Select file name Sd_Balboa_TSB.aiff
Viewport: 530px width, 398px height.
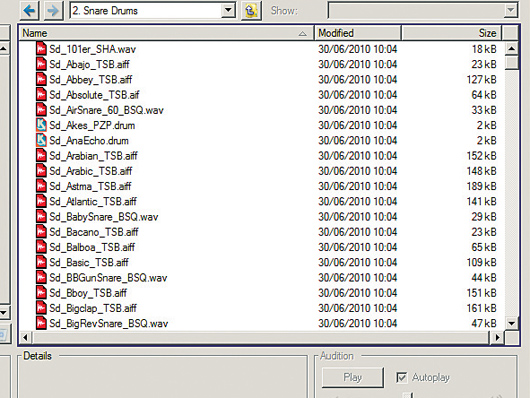92,247
